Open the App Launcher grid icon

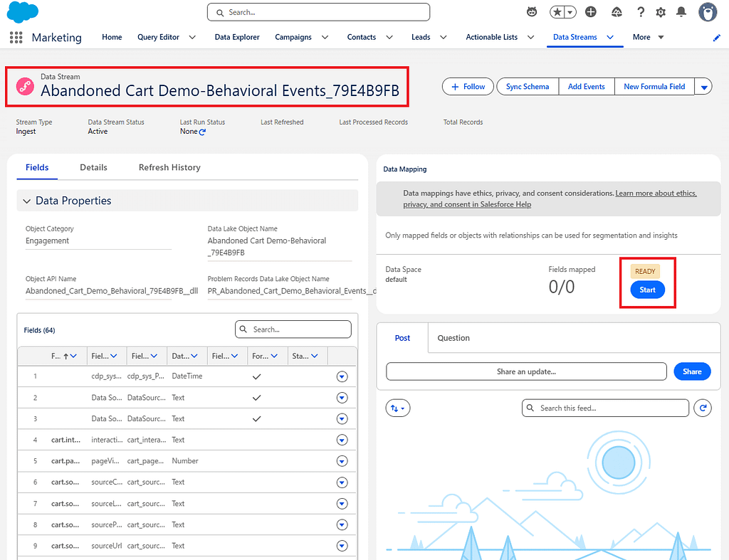pos(16,37)
